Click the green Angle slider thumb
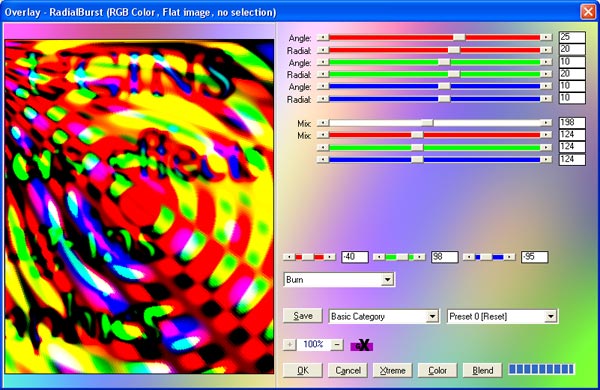This screenshot has width=600, height=390. pyautogui.click(x=444, y=62)
